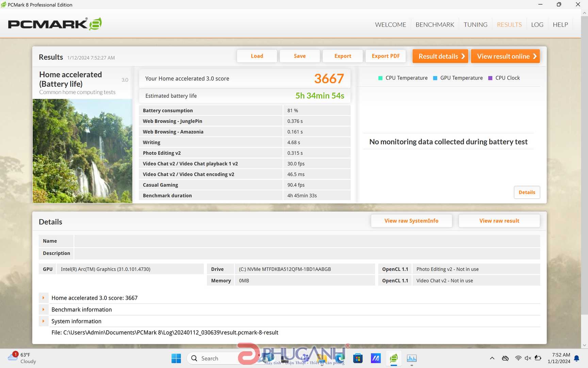Open the WELCOME tab

(390, 25)
